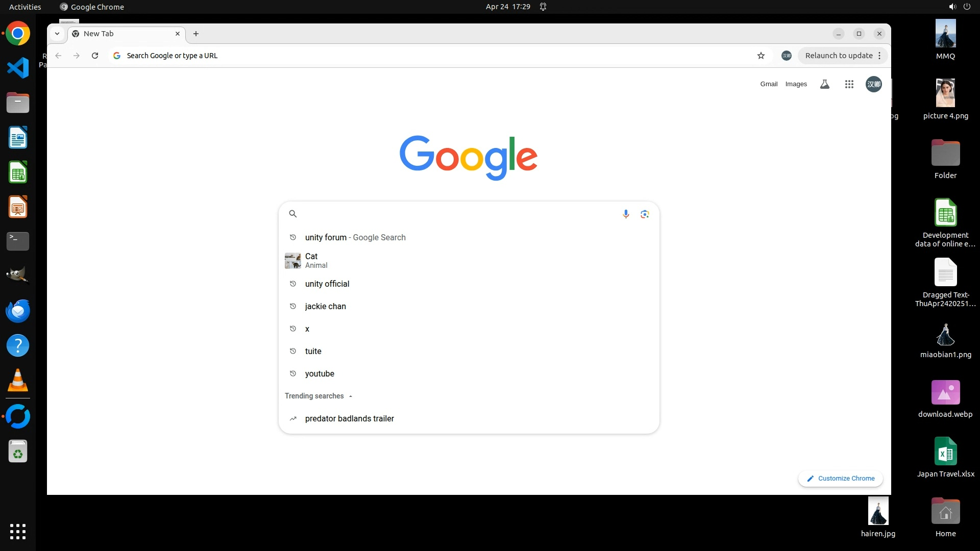Open the Images link
This screenshot has width=980, height=551.
pos(796,84)
